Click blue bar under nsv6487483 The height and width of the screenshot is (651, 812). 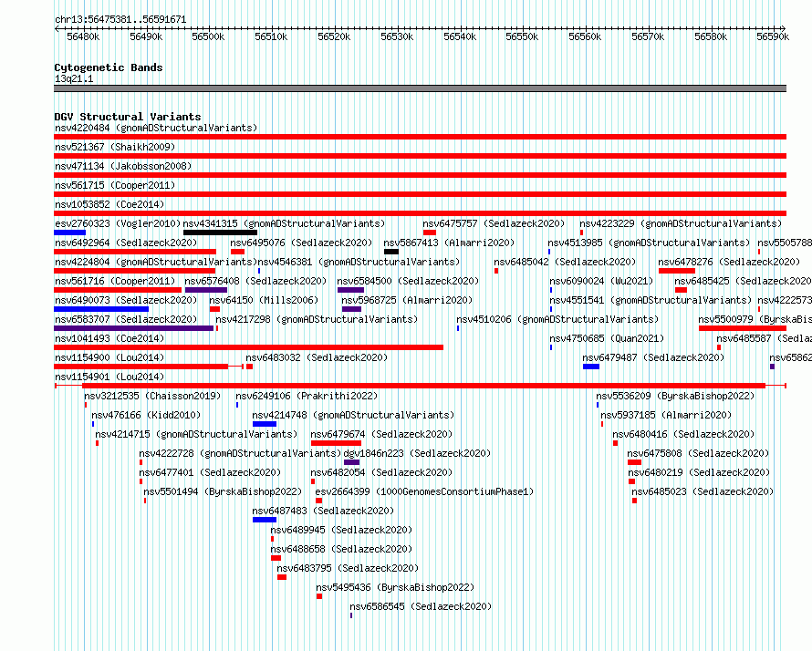264,520
